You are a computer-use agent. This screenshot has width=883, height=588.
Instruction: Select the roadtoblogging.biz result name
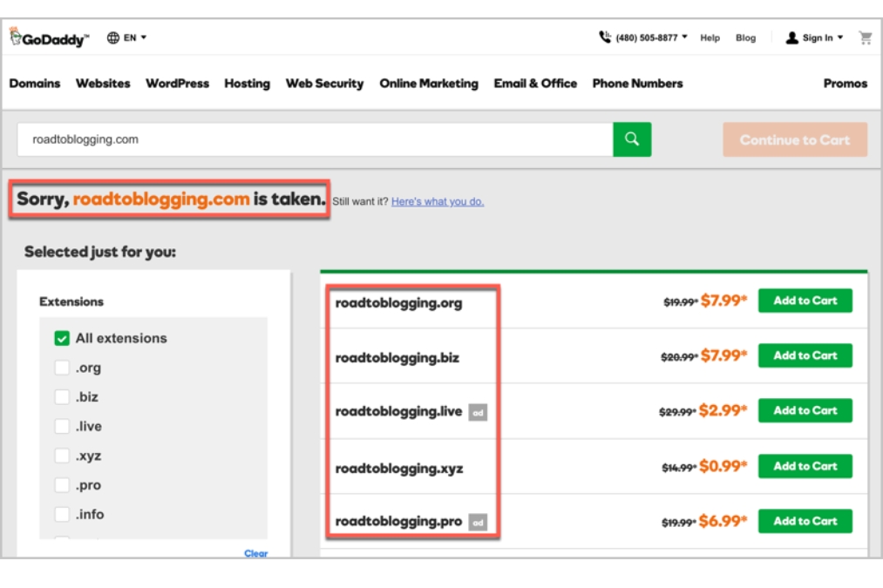coord(397,358)
